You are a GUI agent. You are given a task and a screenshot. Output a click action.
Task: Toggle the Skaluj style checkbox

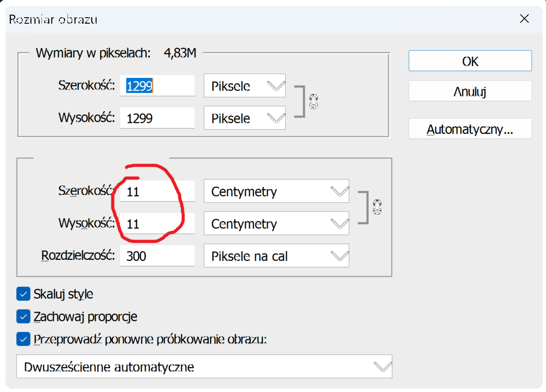click(23, 294)
